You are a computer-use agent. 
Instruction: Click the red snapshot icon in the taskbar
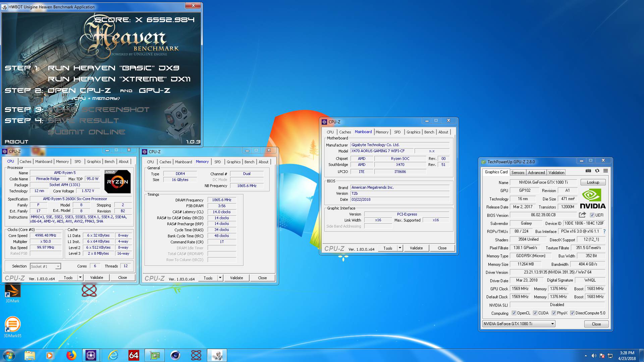[196, 355]
